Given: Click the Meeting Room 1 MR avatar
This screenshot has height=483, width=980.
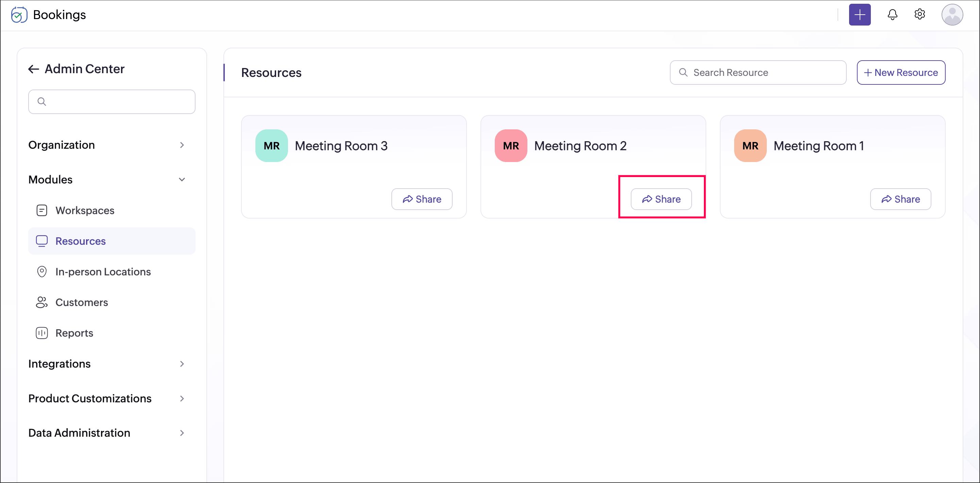Looking at the screenshot, I should (750, 145).
